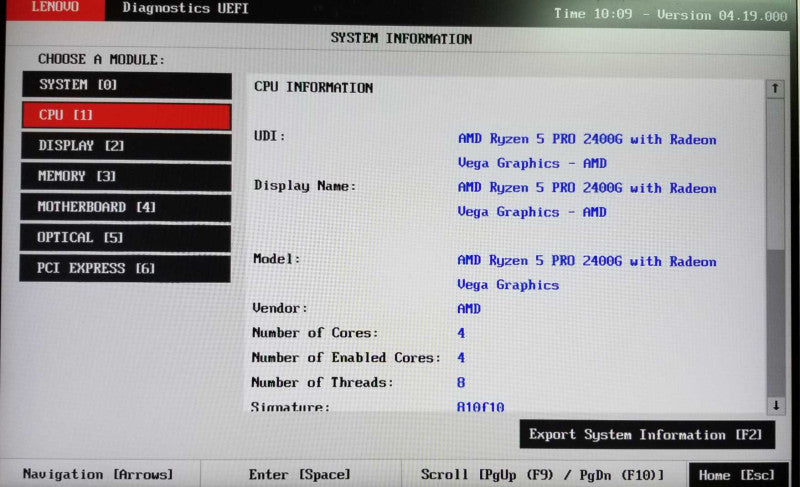This screenshot has height=487, width=800.
Task: Click the Enter [Space] hint
Action: (300, 475)
